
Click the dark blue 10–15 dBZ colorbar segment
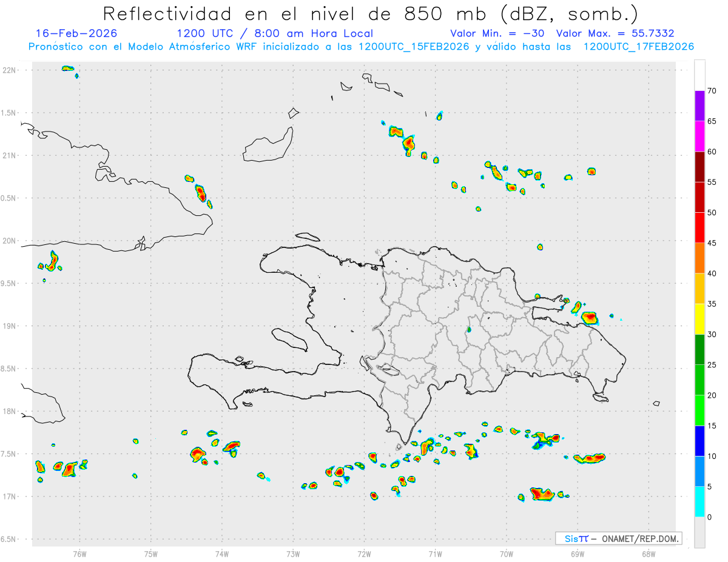tap(699, 441)
